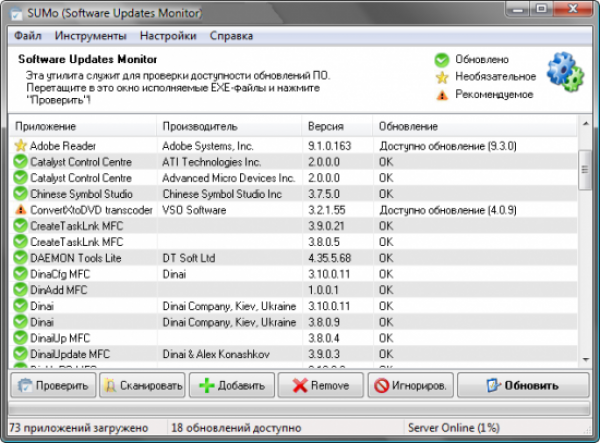Click 'Доступно обновление (4.0.9)' cell
The image size is (600, 443).
(448, 210)
